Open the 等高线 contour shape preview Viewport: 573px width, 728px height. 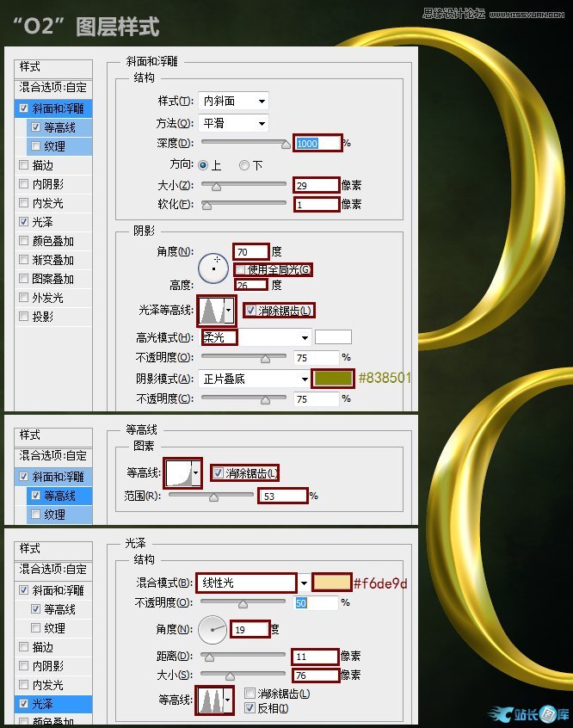tap(179, 473)
